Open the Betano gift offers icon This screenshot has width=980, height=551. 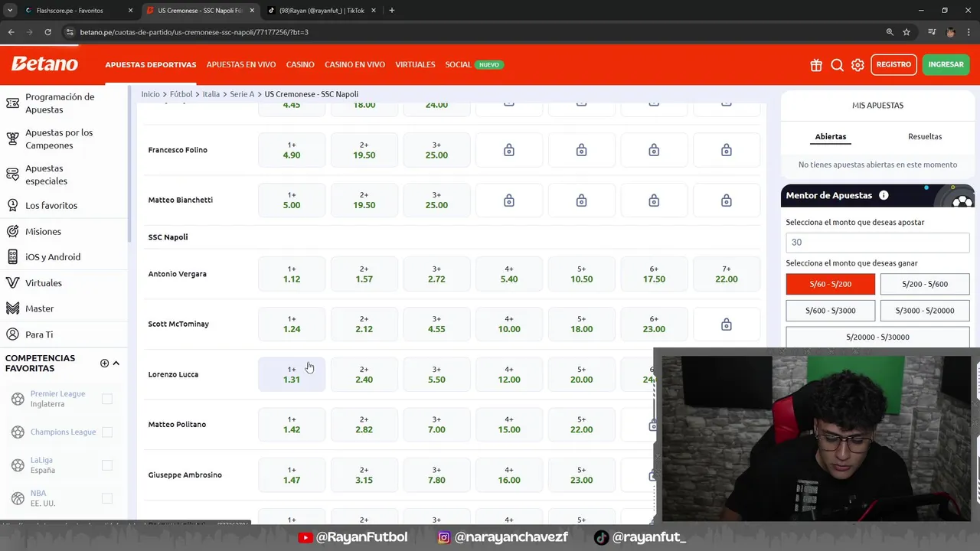click(816, 65)
